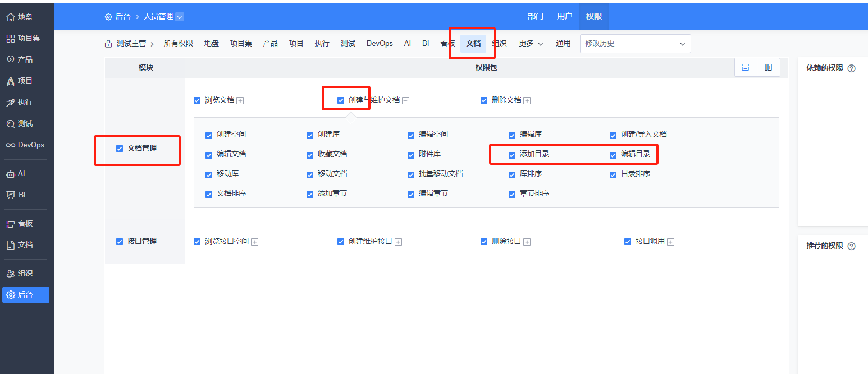
Task: Select 通用 permission tab
Action: click(x=563, y=44)
